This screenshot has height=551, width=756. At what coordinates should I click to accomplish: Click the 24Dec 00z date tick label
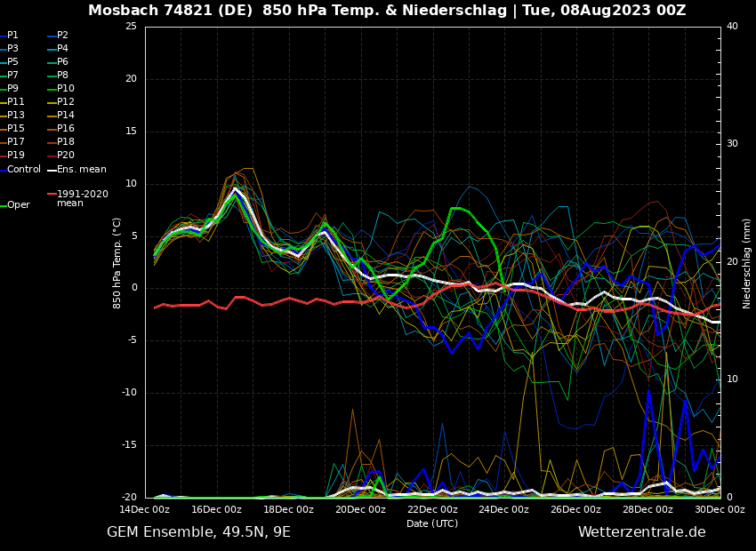point(503,510)
